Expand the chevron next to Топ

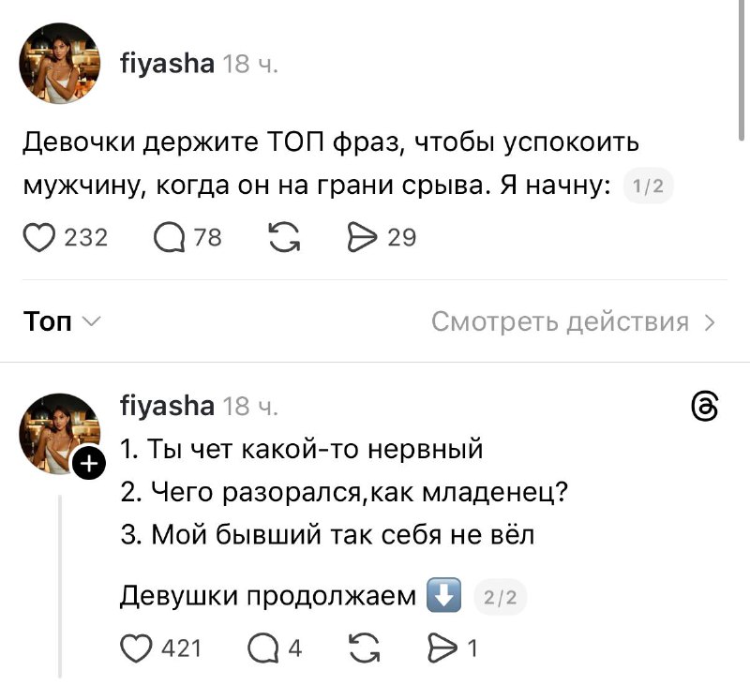pos(93,322)
